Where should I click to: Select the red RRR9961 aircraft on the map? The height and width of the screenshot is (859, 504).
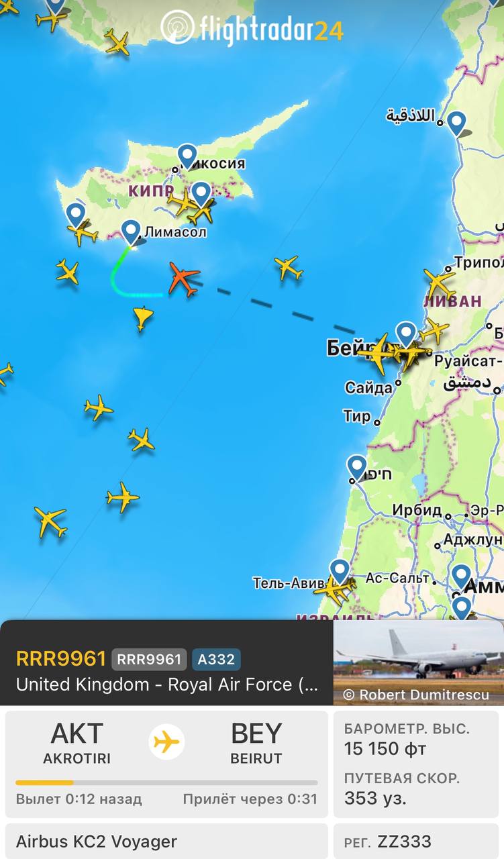click(184, 279)
